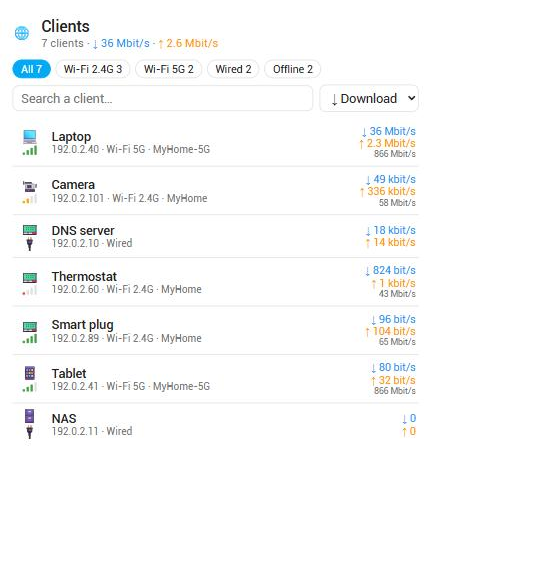Click total download 36 Mbit/s in header
Screen dimensions: 540x580
(121, 43)
